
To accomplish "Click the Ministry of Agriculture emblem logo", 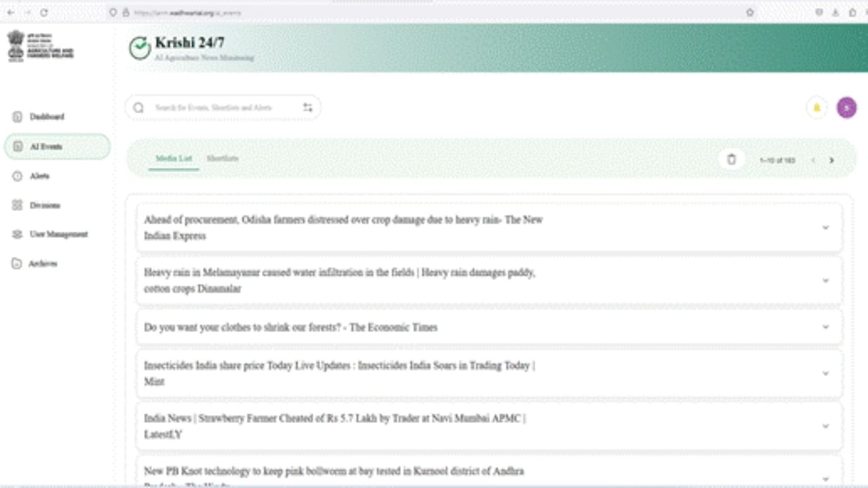I will tap(41, 47).
